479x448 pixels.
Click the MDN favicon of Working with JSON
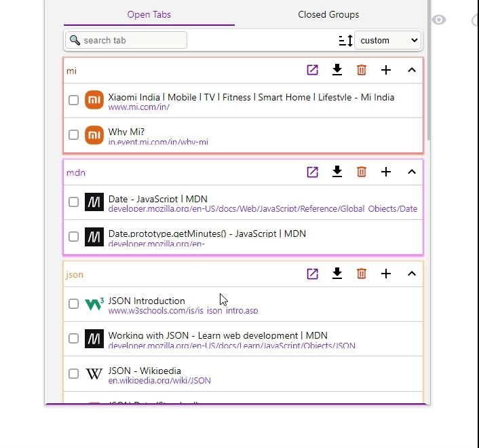point(94,339)
